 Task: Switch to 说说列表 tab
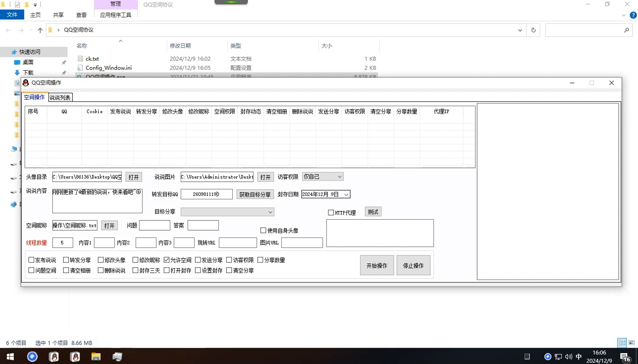60,97
